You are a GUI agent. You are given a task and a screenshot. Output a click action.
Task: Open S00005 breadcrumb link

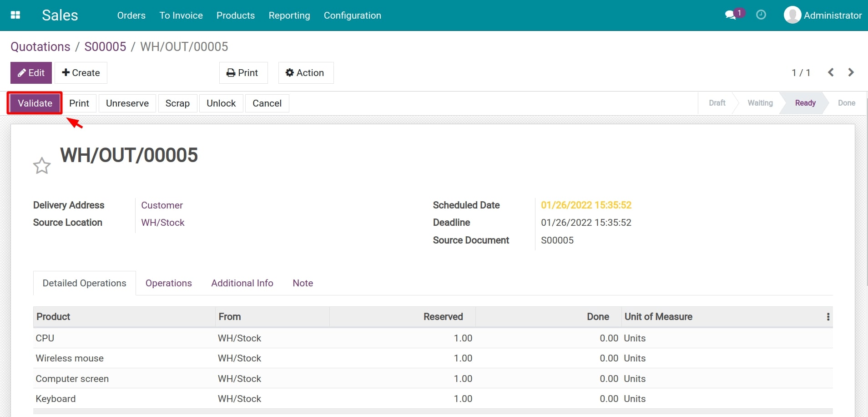coord(105,46)
